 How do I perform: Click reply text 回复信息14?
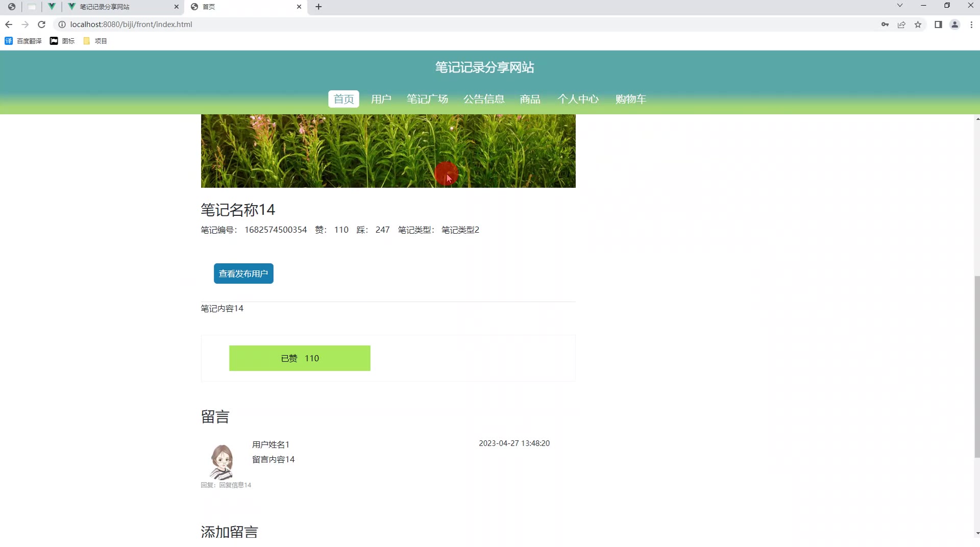point(235,485)
